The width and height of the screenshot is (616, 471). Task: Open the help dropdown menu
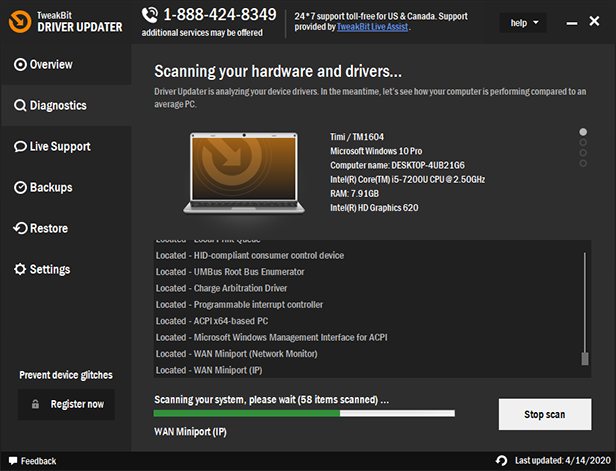click(x=523, y=23)
